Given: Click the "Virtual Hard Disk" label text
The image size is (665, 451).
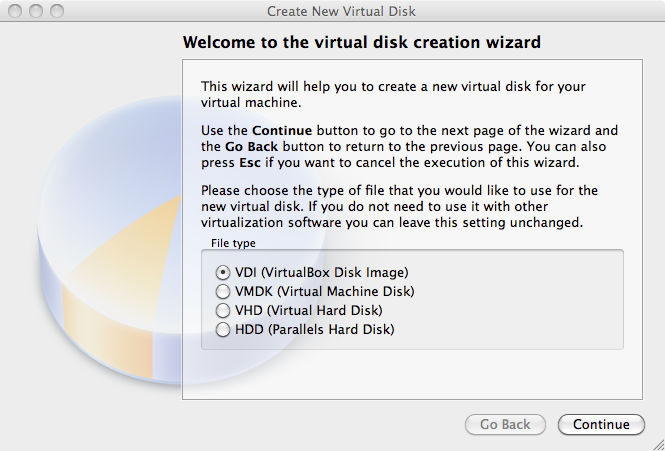Looking at the screenshot, I should tap(324, 311).
